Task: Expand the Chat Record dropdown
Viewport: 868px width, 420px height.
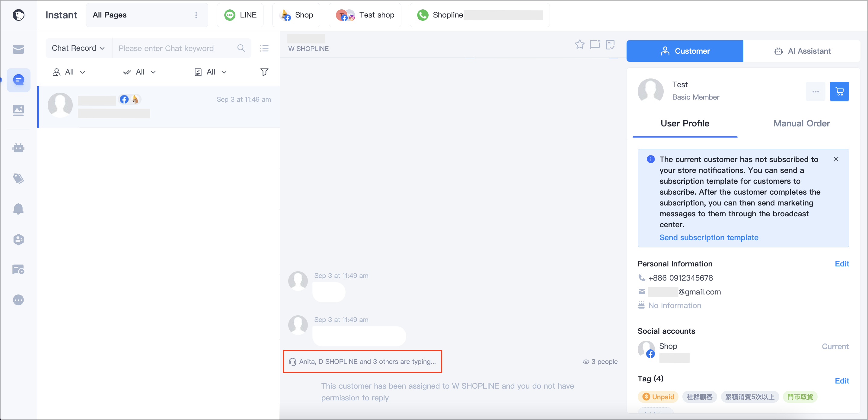Action: 78,48
